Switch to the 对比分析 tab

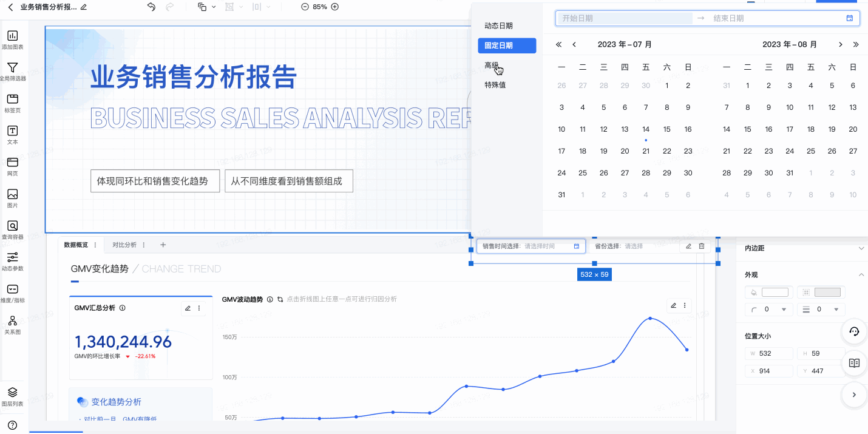[124, 245]
